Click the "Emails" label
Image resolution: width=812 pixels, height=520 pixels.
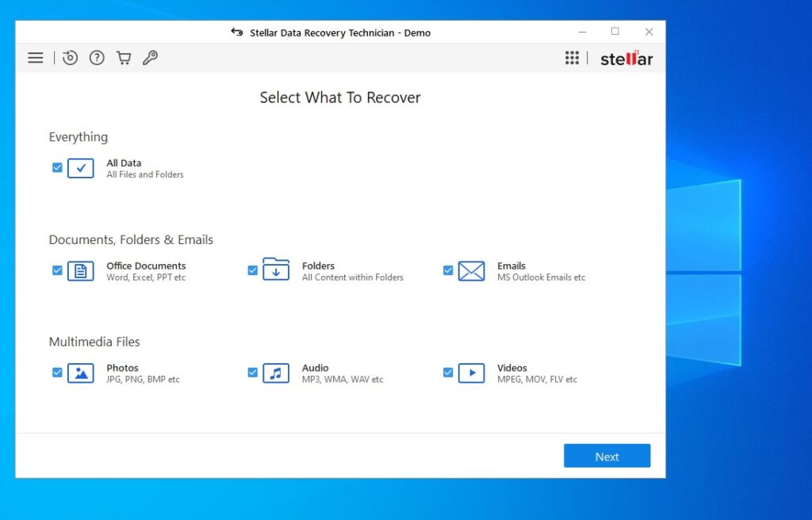coord(511,266)
